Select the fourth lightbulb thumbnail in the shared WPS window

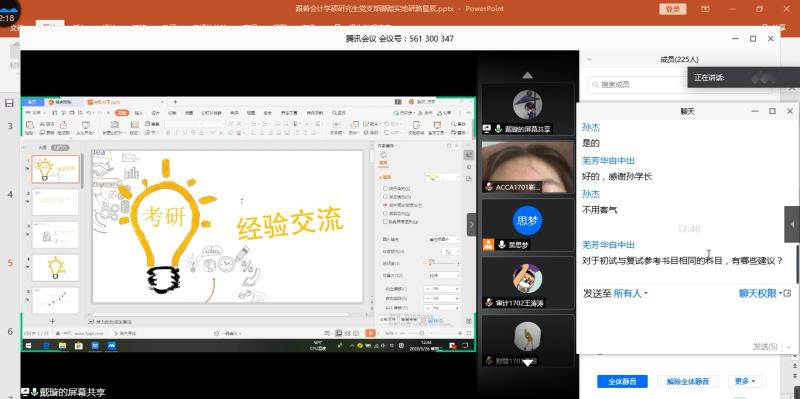tap(56, 268)
